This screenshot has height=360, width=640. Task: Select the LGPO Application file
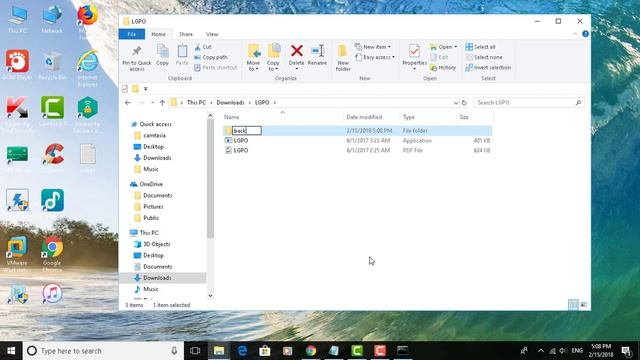pyautogui.click(x=357, y=140)
